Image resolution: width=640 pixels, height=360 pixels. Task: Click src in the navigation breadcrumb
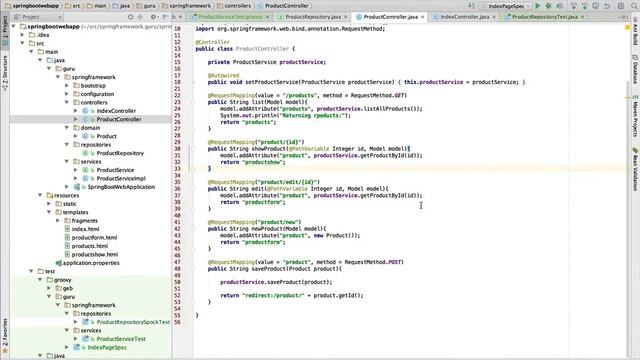[x=76, y=6]
